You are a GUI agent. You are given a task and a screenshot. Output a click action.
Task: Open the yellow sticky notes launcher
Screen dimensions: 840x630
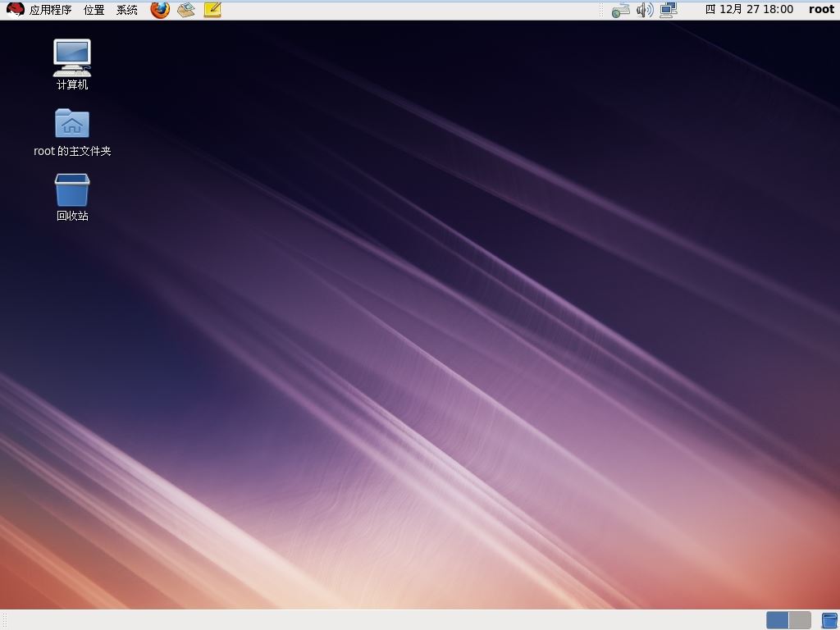tap(212, 10)
